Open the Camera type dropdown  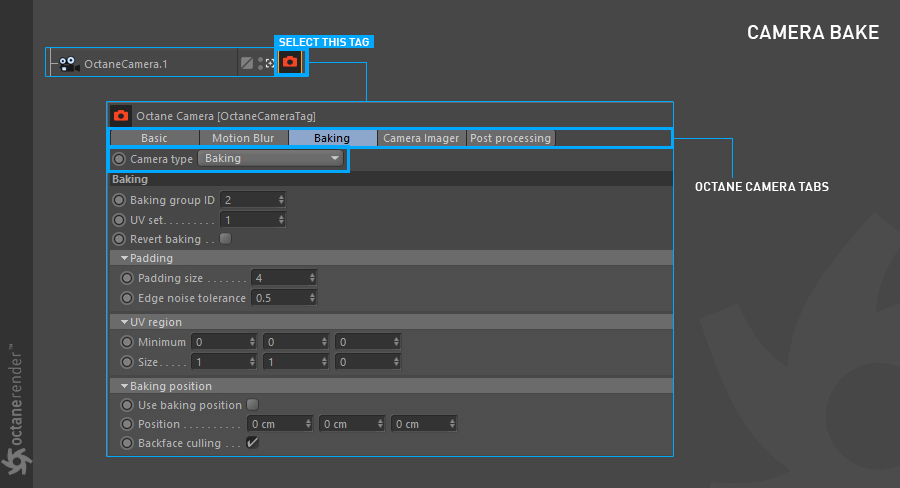point(270,158)
